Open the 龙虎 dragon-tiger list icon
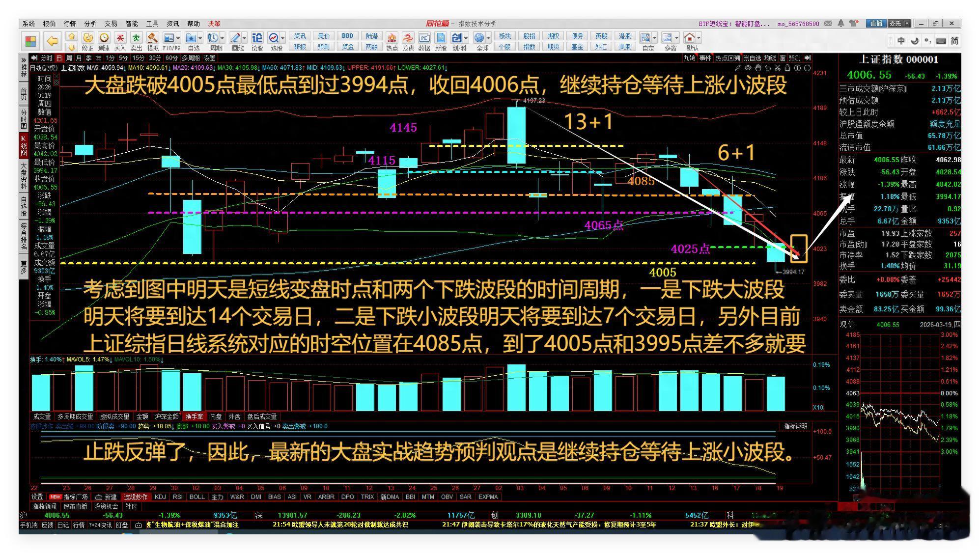Screen dimensions: 980x553 click(408, 38)
